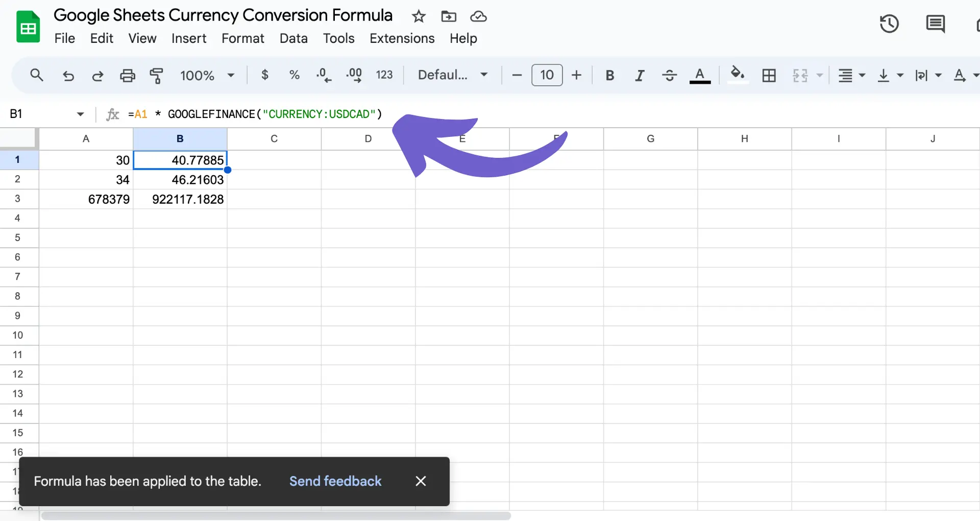The width and height of the screenshot is (980, 521).
Task: Increase font size with plus
Action: 576,75
